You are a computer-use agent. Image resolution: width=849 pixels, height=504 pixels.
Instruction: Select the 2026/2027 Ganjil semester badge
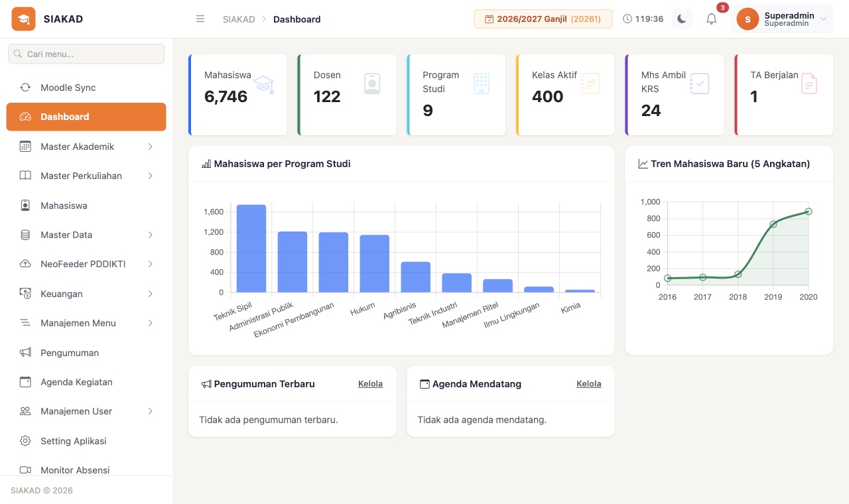coord(542,19)
